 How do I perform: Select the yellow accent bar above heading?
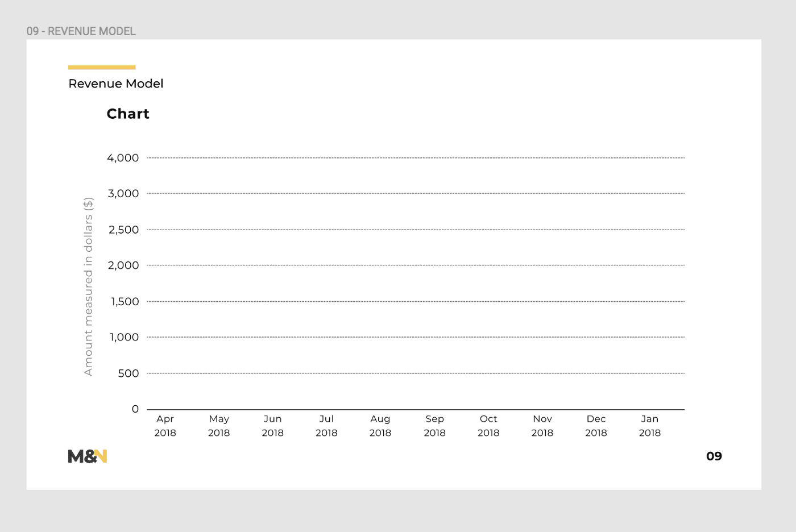pyautogui.click(x=102, y=67)
